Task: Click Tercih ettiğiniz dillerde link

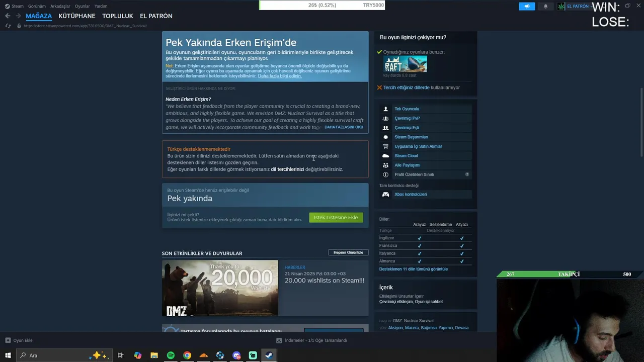Action: (407, 87)
